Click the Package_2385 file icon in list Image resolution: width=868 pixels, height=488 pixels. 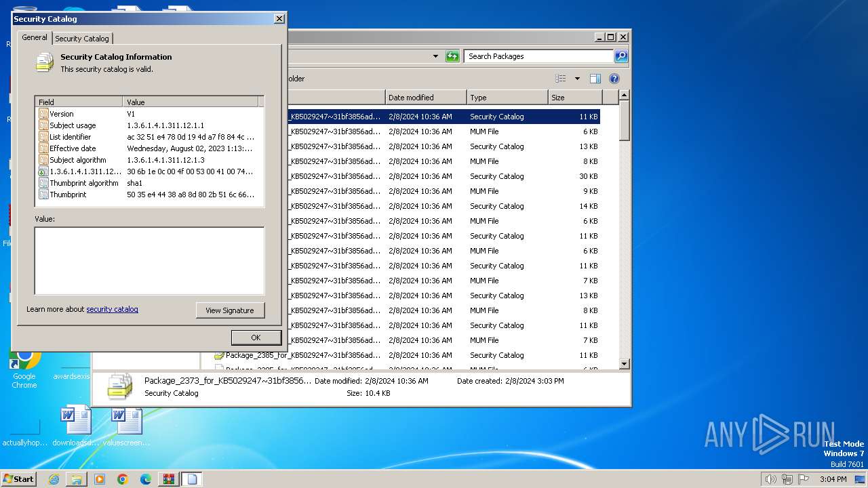pos(219,355)
